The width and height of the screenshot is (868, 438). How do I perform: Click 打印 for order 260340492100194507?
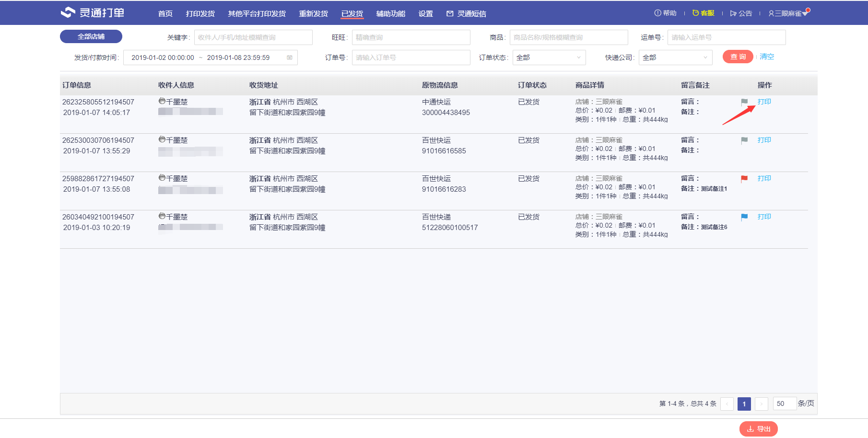(764, 217)
